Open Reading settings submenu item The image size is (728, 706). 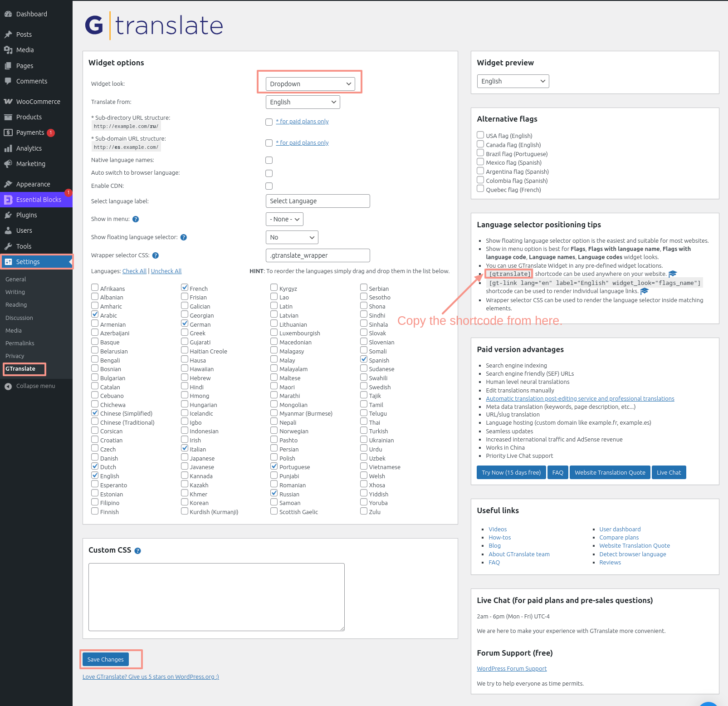point(16,305)
